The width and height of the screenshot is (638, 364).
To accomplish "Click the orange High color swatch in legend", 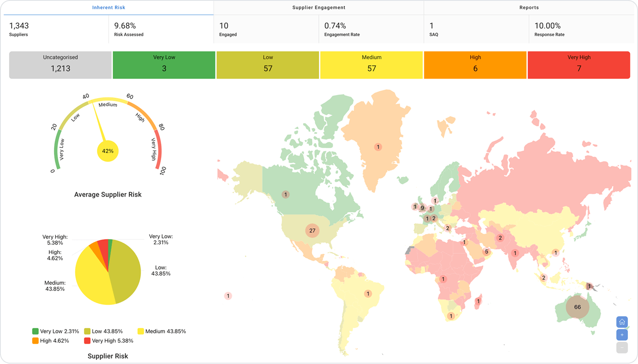I will [35, 341].
